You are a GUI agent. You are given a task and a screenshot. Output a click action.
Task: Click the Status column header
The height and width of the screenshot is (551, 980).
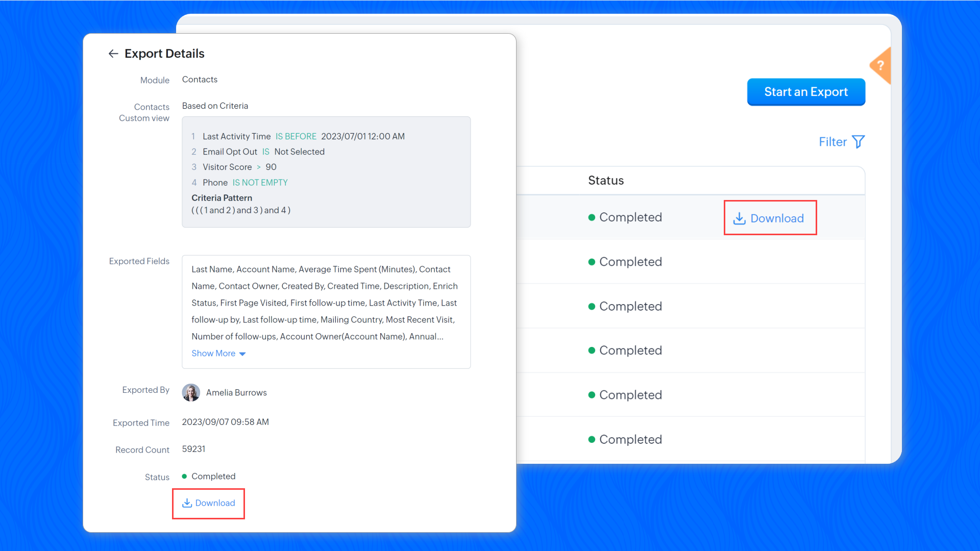606,180
